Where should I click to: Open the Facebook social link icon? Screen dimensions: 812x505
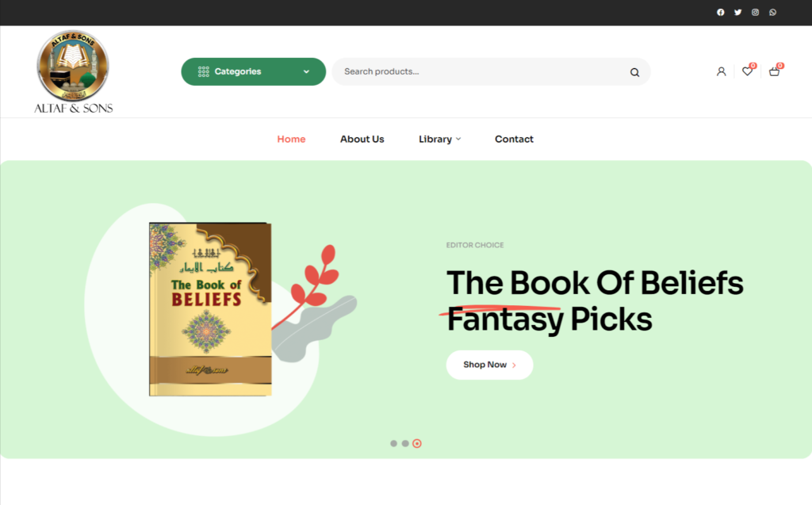720,13
